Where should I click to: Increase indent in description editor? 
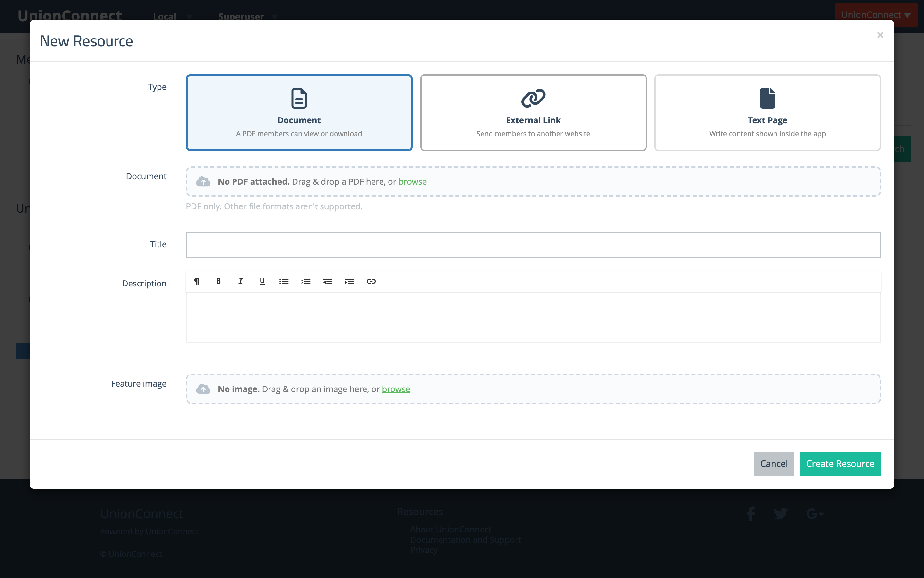[349, 281]
